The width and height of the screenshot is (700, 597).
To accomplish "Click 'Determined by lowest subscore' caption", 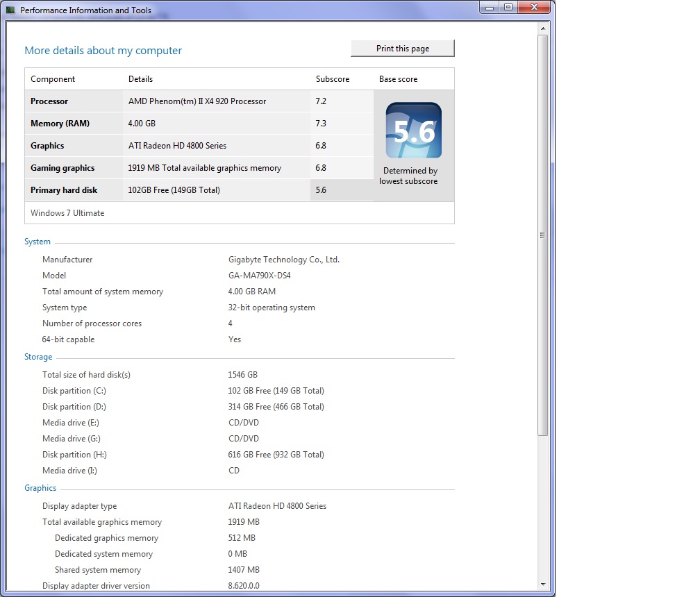I will (408, 176).
